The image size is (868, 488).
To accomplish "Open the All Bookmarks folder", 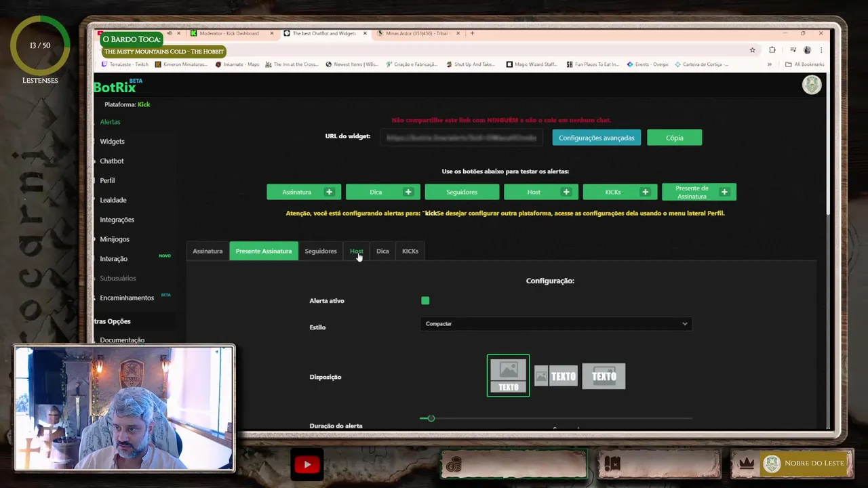I will point(805,64).
